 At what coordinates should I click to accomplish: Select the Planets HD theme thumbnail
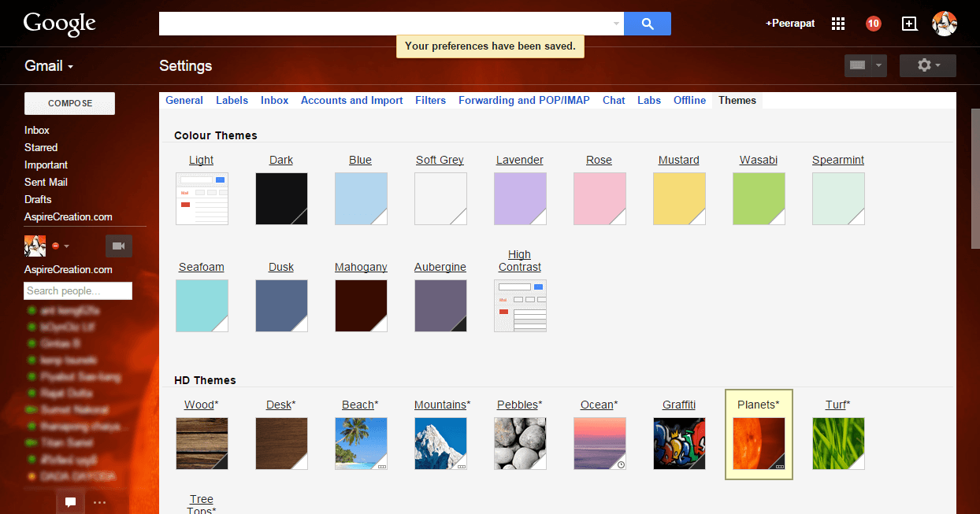point(759,443)
